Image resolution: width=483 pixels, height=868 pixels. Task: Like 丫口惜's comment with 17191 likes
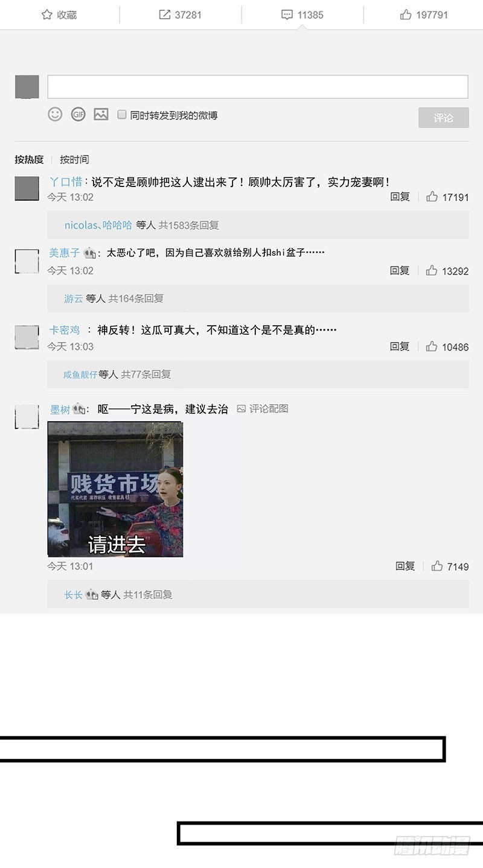coord(432,197)
